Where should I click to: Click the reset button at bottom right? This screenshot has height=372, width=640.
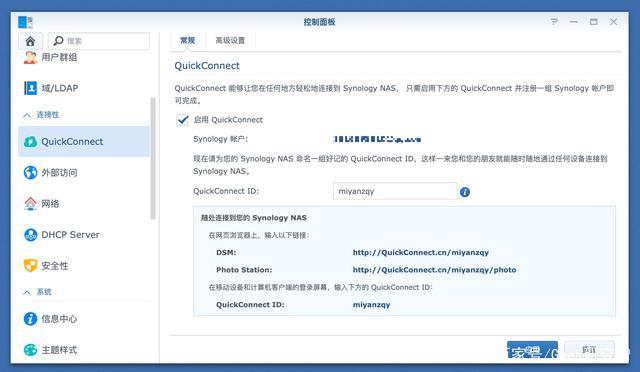(x=589, y=350)
